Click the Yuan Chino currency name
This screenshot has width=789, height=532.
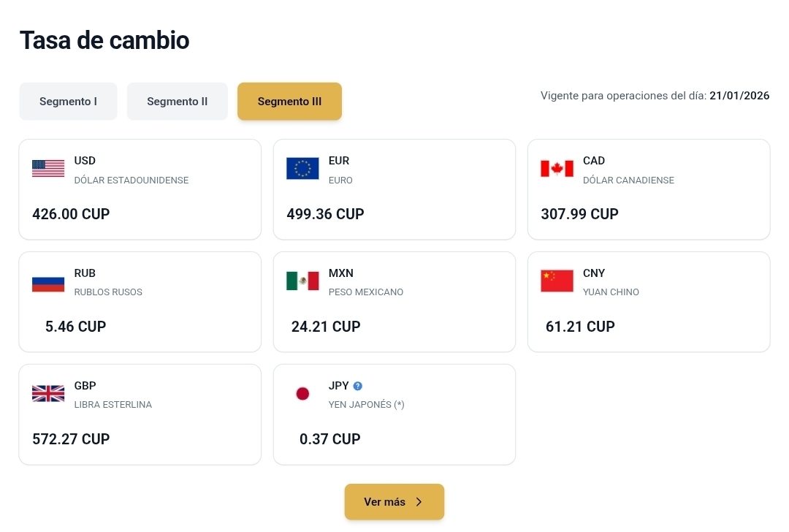(611, 292)
